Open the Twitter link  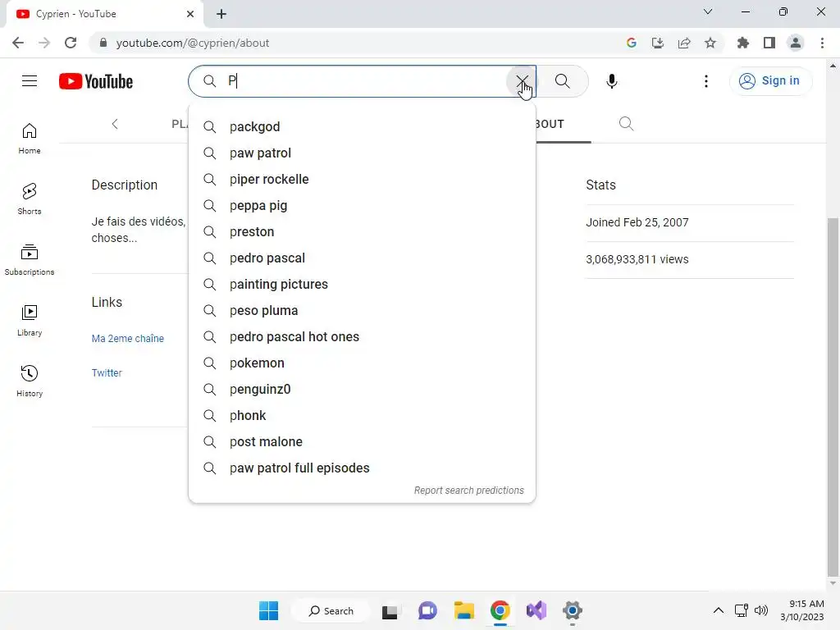[x=107, y=373]
